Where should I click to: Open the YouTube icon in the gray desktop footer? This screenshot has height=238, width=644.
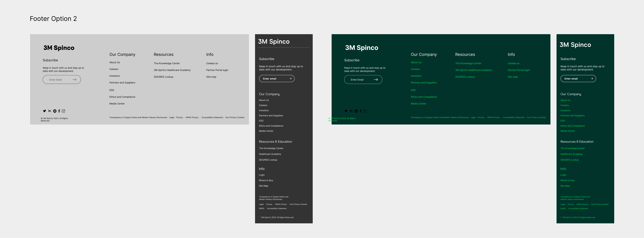point(55,111)
